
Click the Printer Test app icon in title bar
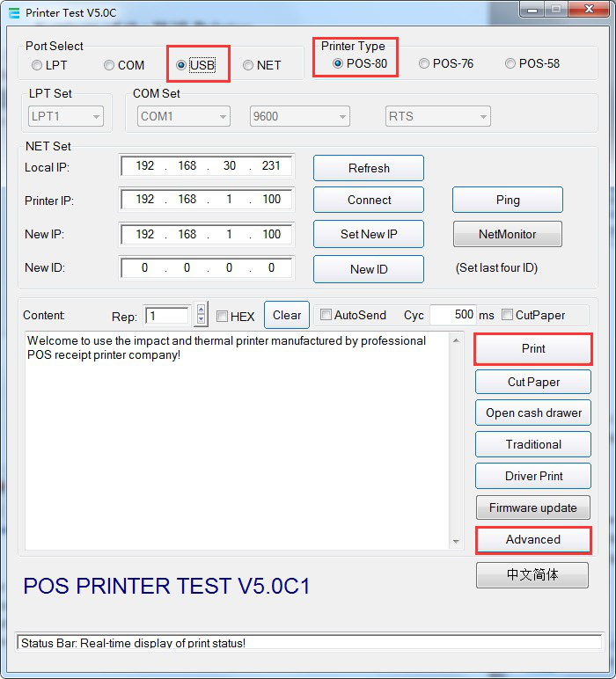coord(14,13)
